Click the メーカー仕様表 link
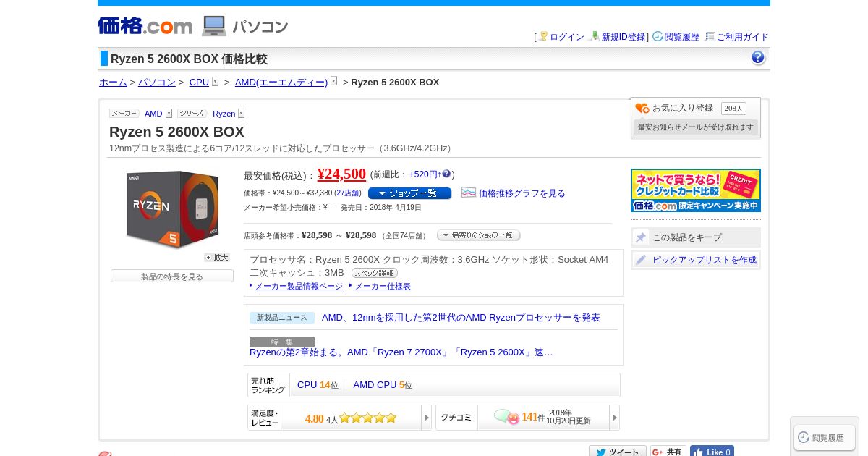 click(x=383, y=287)
